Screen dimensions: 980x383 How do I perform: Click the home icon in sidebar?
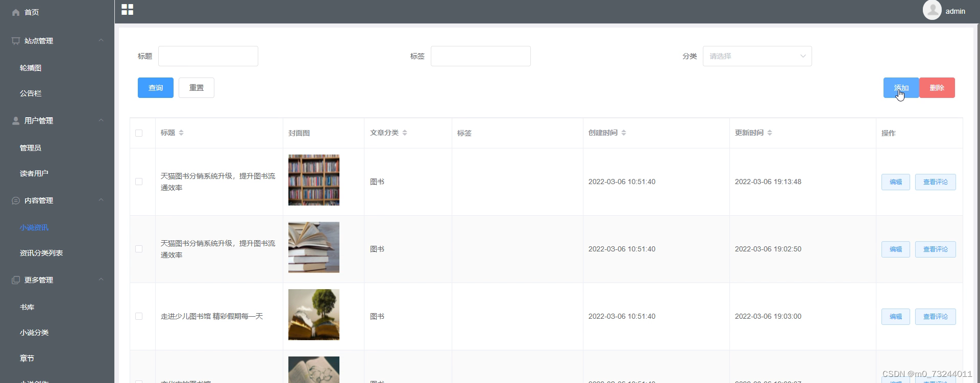pyautogui.click(x=16, y=12)
